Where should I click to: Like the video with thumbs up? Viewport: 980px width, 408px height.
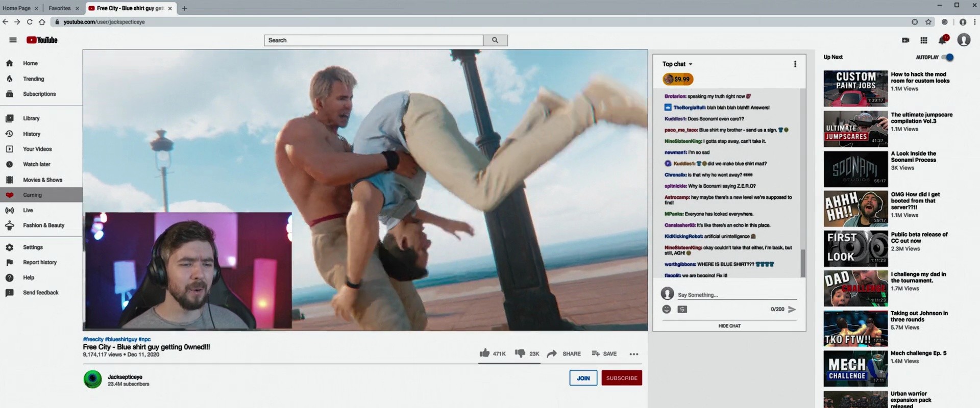pyautogui.click(x=484, y=353)
